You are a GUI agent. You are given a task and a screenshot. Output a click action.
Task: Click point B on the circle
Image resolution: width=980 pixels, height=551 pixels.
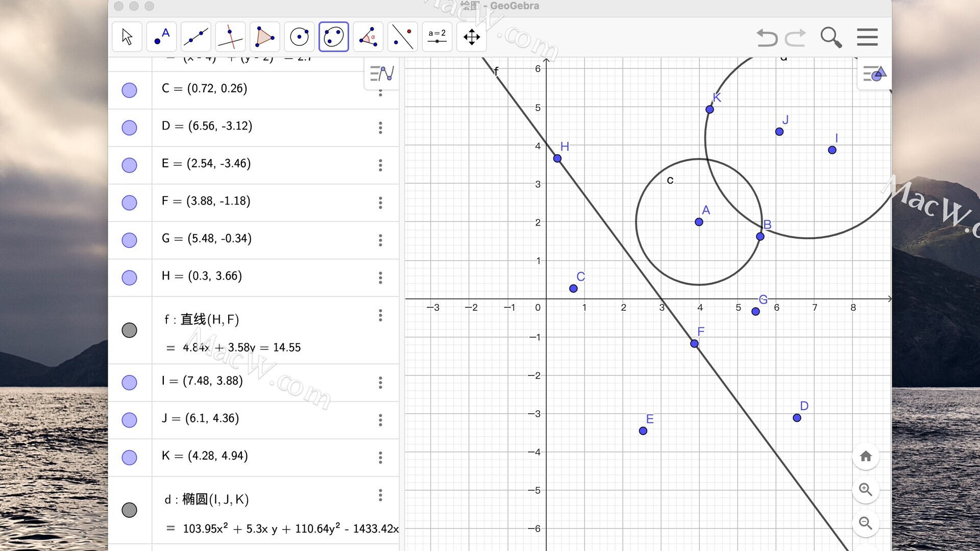click(760, 237)
